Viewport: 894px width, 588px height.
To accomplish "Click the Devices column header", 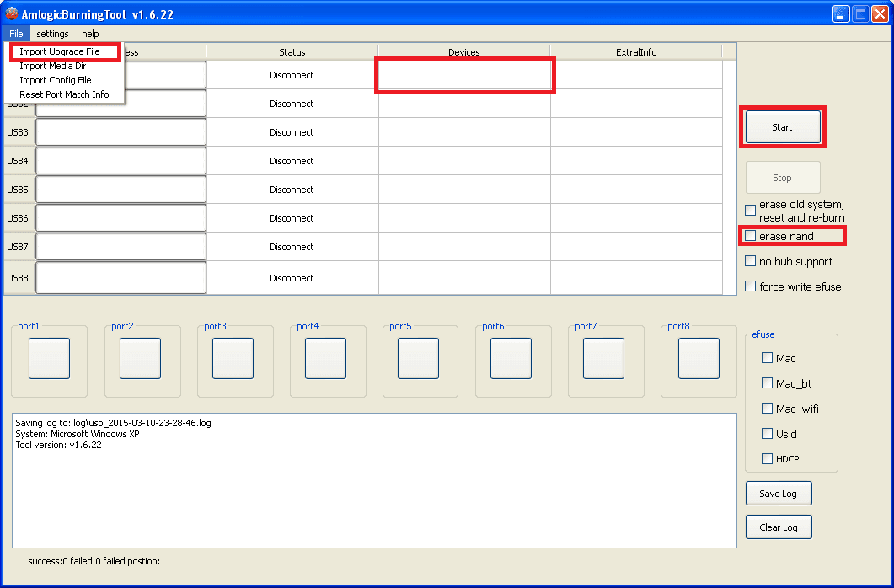I will click(x=464, y=52).
